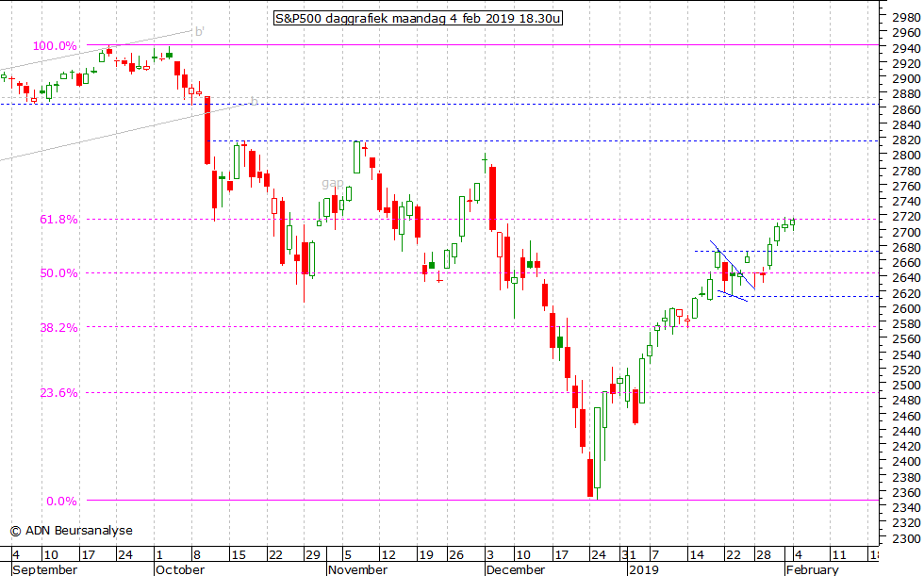The height and width of the screenshot is (576, 924).
Task: Click the 2820 price axis value
Action: (x=906, y=140)
